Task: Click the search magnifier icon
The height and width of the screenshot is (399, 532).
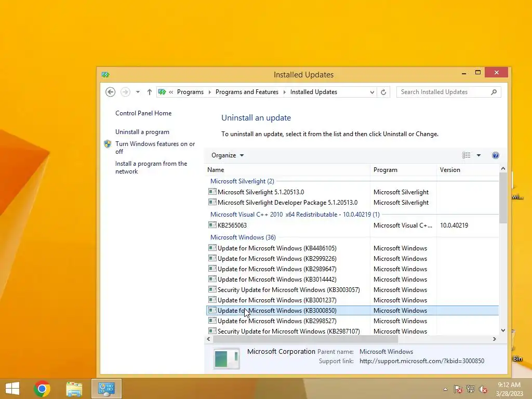Action: (494, 92)
